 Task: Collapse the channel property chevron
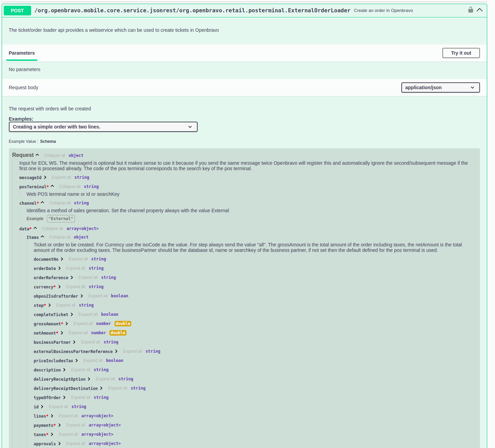(42, 203)
